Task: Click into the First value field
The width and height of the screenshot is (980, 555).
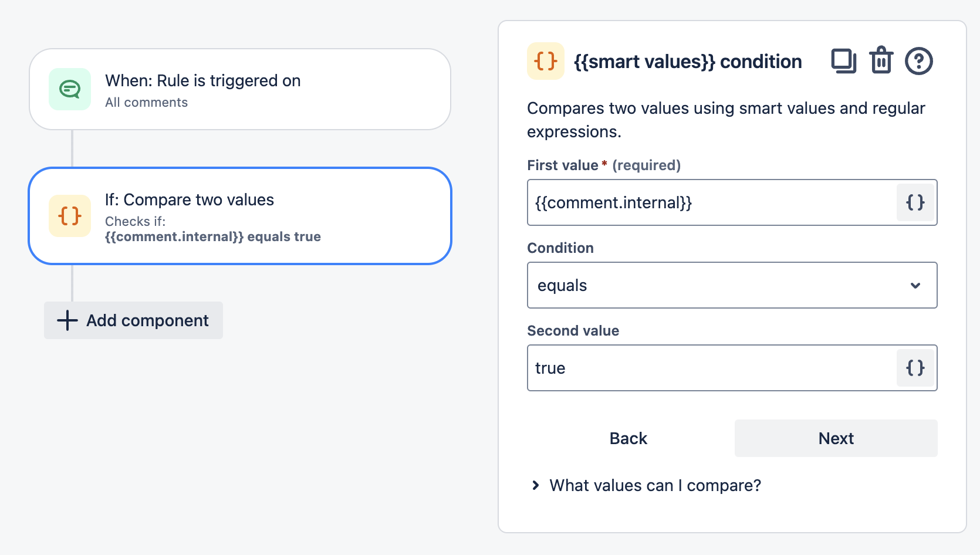Action: 710,203
